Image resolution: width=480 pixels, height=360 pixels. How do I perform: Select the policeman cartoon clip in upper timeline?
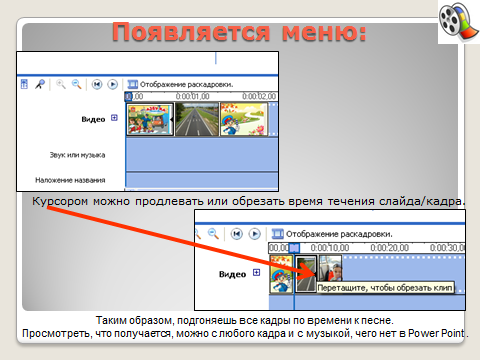coord(244,119)
